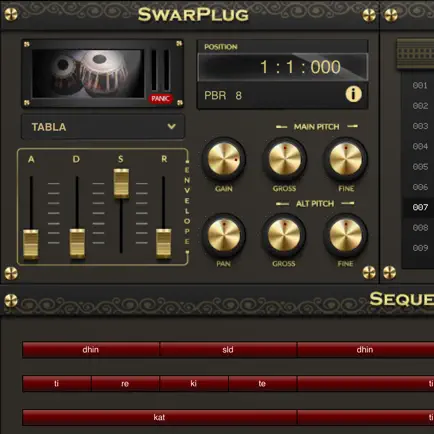The image size is (434, 434).
Task: Click the SwarPlug title
Action: (x=193, y=15)
